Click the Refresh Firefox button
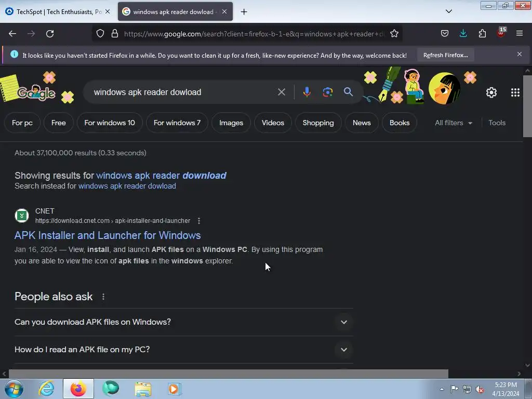Image resolution: width=532 pixels, height=399 pixels. pos(445,55)
